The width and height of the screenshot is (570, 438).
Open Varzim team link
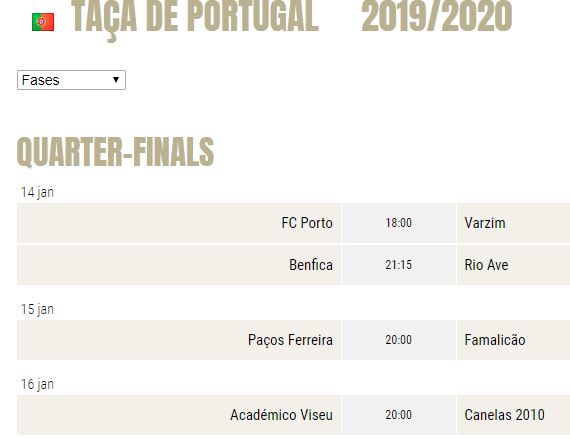click(485, 223)
